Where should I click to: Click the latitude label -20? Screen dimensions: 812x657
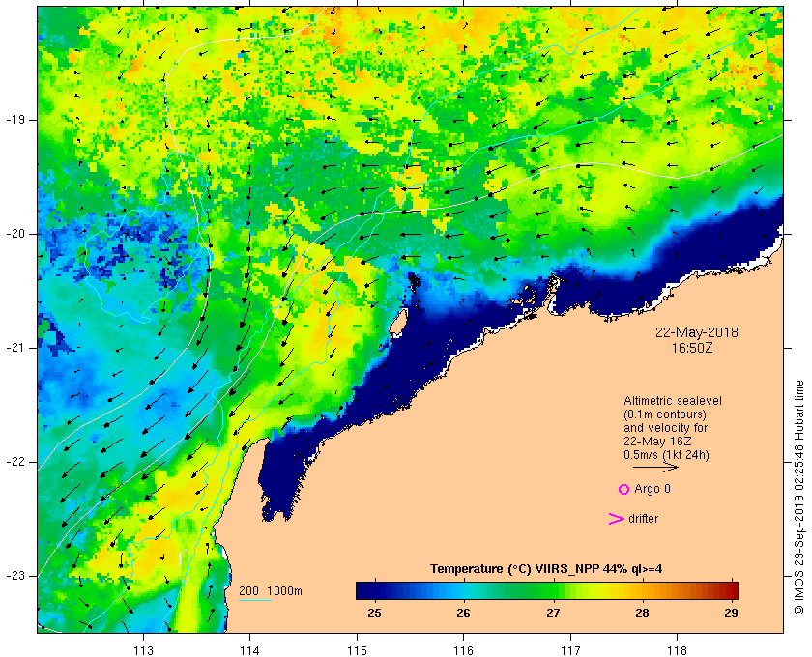point(15,234)
